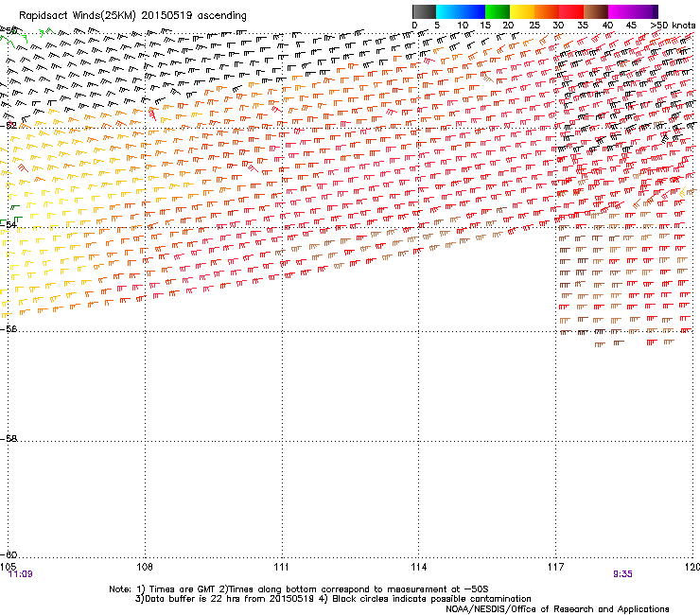Select the latitude label '-60'
Image resolution: width=700 pixels, height=615 pixels.
pos(9,554)
